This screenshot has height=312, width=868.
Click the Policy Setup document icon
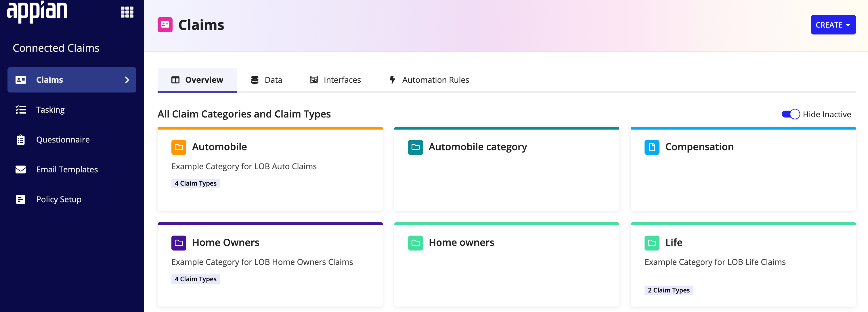(x=21, y=199)
